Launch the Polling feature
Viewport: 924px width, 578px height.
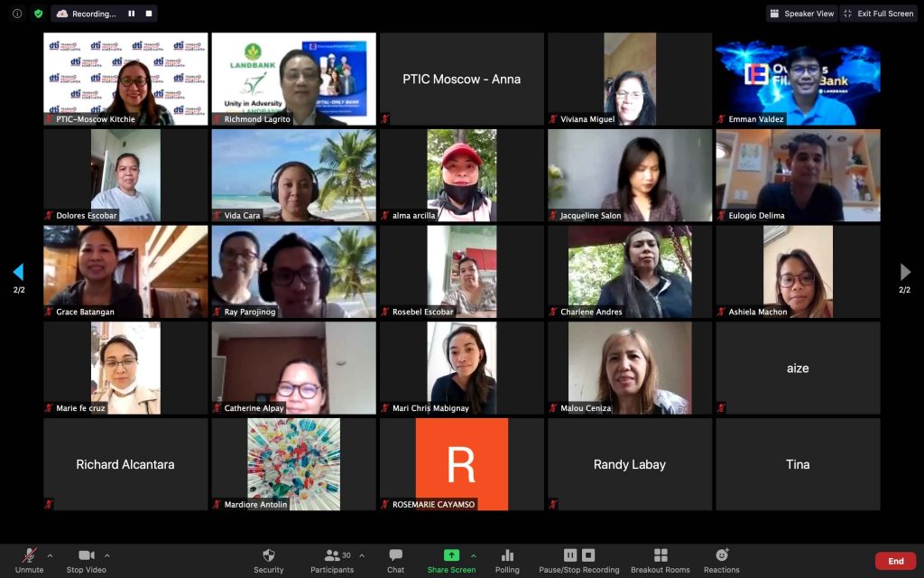click(506, 560)
